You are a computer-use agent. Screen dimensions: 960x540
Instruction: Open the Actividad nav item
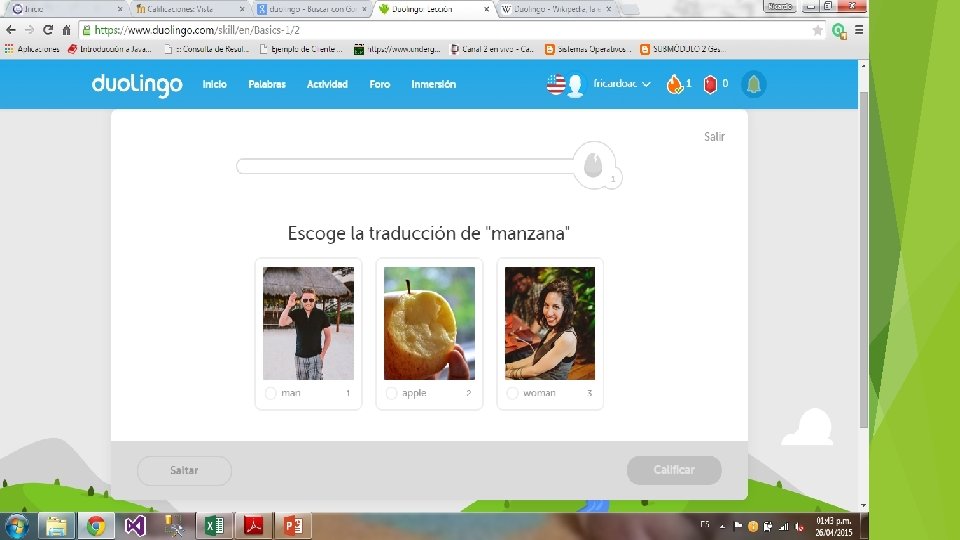click(x=327, y=84)
